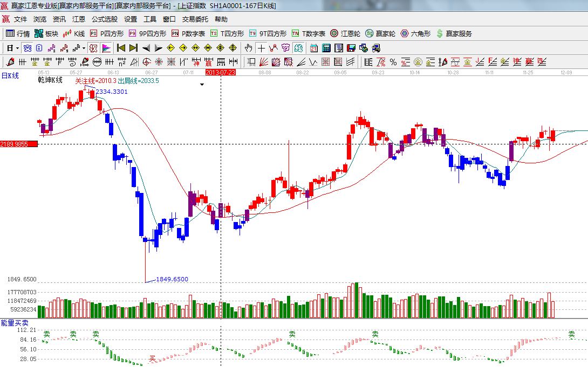Click the 2013-07-23 date marker
This screenshot has height=367, width=588.
point(221,72)
